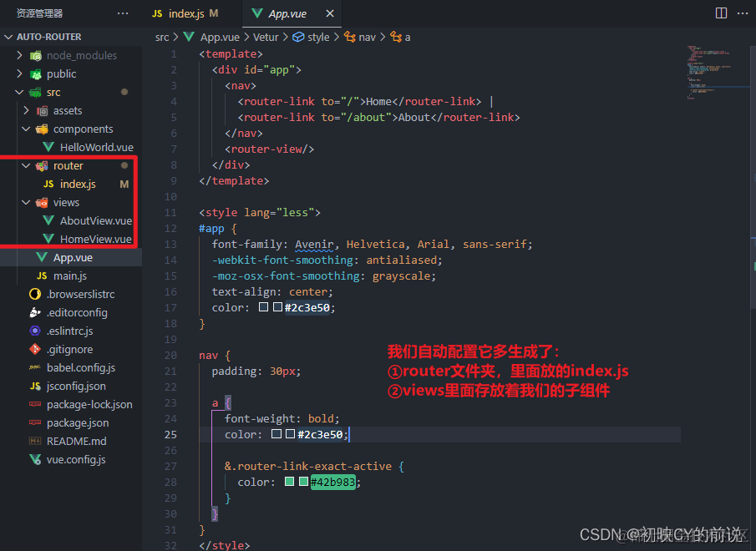Viewport: 756px width, 551px height.
Task: Expand the assets folder
Action: [x=26, y=110]
